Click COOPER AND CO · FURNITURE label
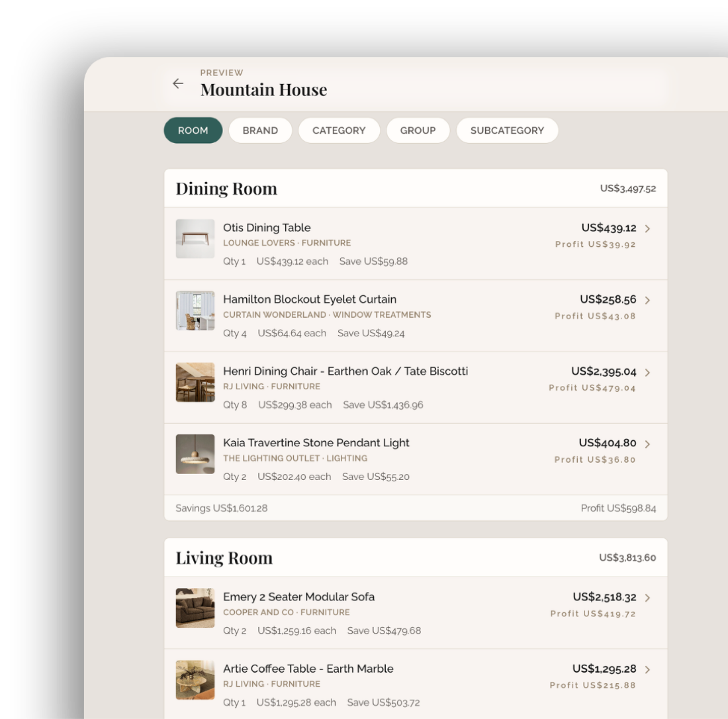The image size is (728, 719). pos(287,612)
